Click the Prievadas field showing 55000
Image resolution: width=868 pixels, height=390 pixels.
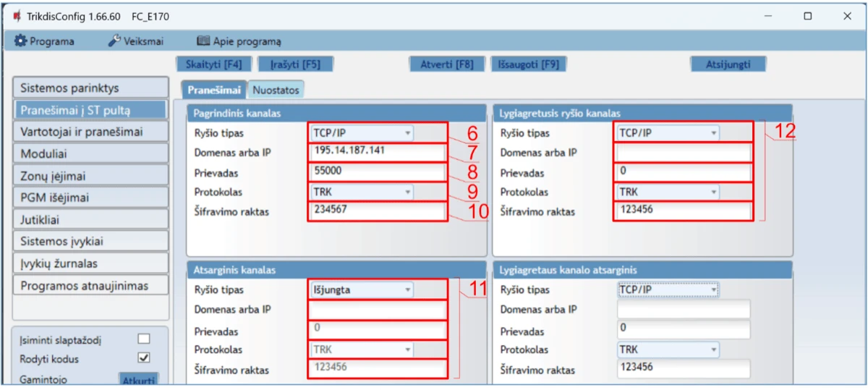[378, 173]
